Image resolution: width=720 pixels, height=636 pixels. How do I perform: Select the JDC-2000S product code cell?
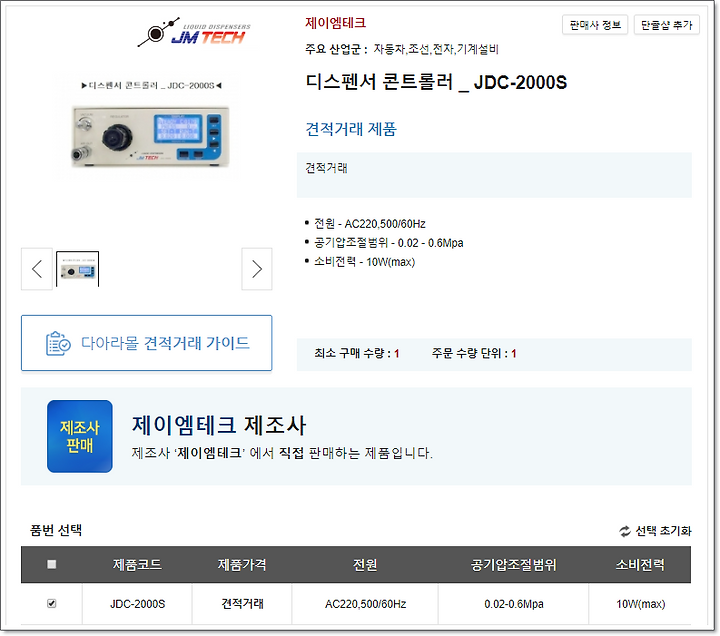coord(137,604)
